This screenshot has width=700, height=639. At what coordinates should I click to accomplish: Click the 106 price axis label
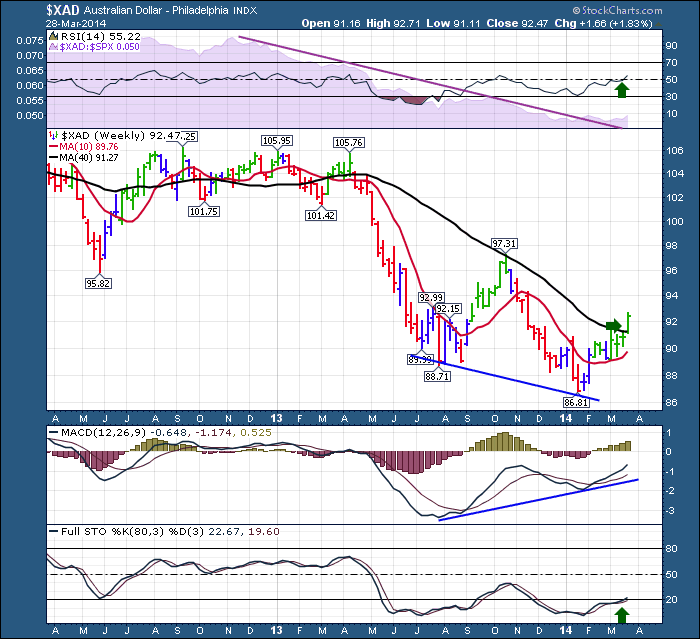[674, 150]
